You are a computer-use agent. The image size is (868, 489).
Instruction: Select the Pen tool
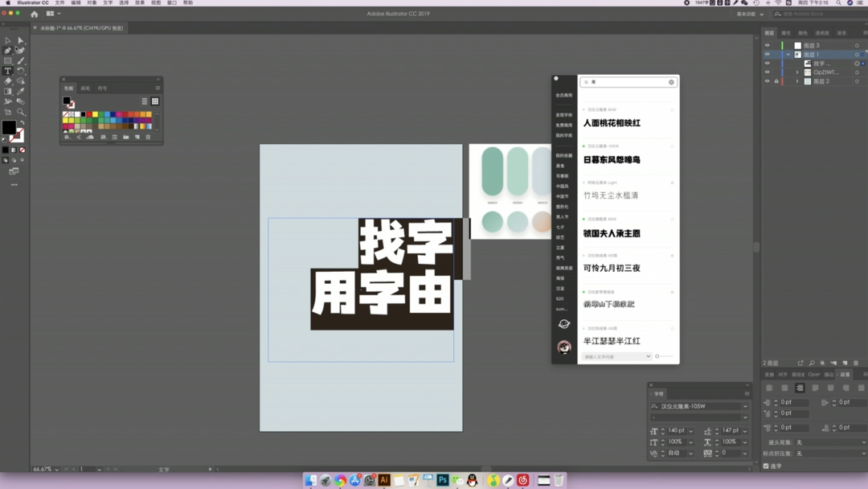(x=8, y=50)
